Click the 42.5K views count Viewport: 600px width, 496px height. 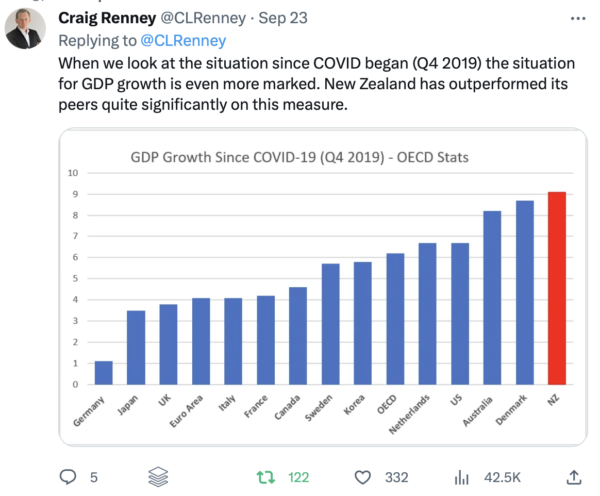(x=499, y=476)
